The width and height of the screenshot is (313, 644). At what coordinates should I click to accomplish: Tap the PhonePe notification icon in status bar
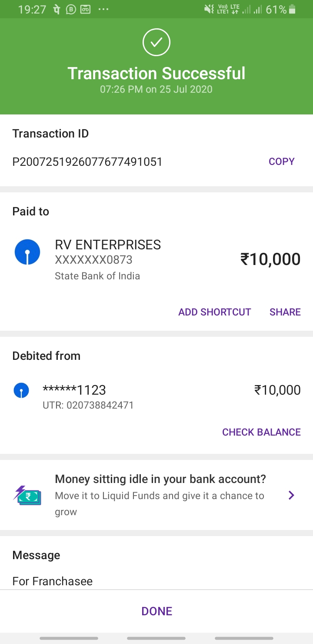[x=57, y=9]
